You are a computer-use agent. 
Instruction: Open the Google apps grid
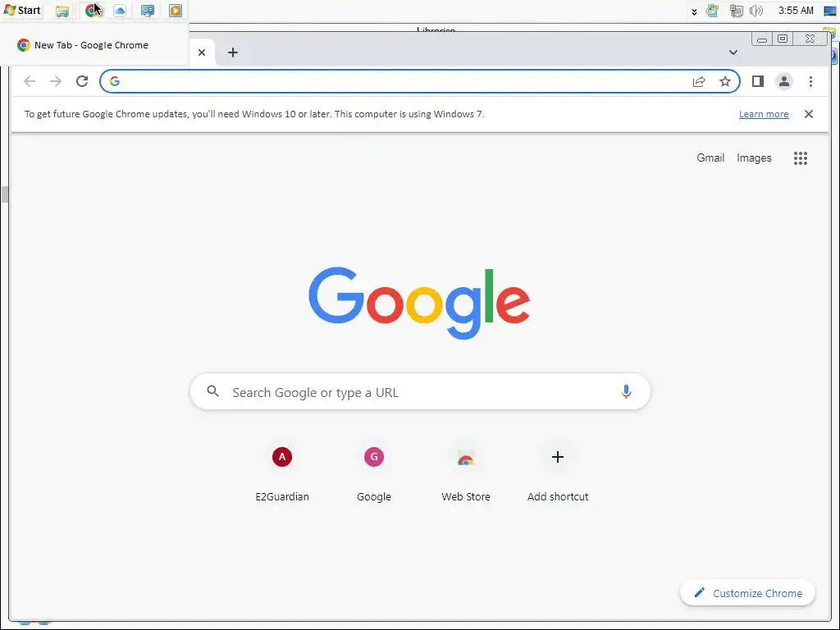[801, 158]
